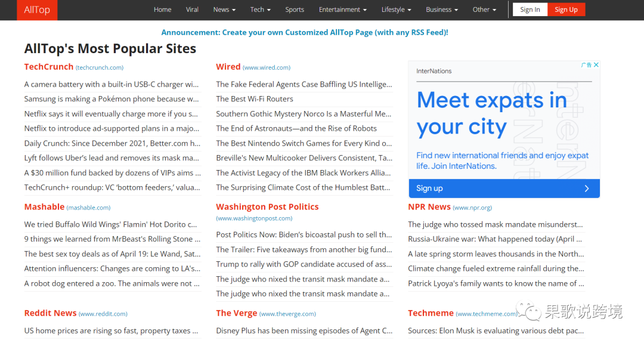Open 'Daily Crunch: Since December 2021' story

pos(112,143)
